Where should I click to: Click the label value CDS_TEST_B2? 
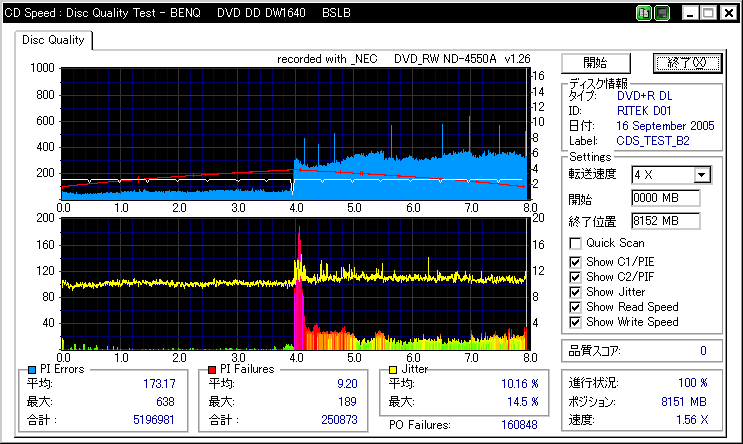click(x=653, y=141)
